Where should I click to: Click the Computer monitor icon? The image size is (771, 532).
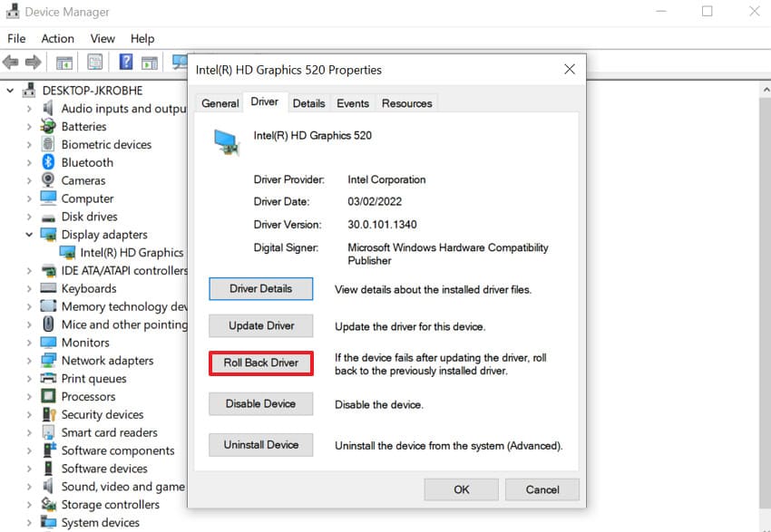click(48, 198)
